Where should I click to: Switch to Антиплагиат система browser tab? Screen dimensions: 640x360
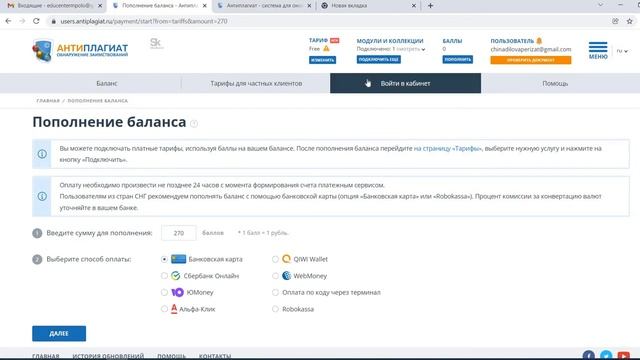click(263, 6)
